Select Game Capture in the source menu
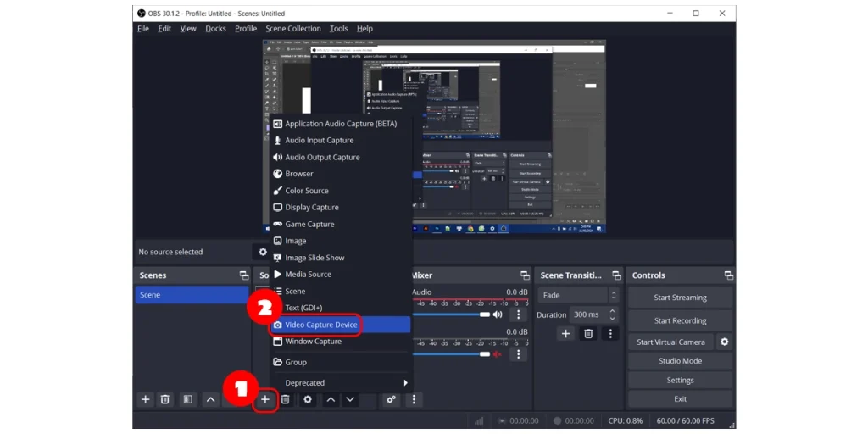This screenshot has width=868, height=434. click(341, 224)
